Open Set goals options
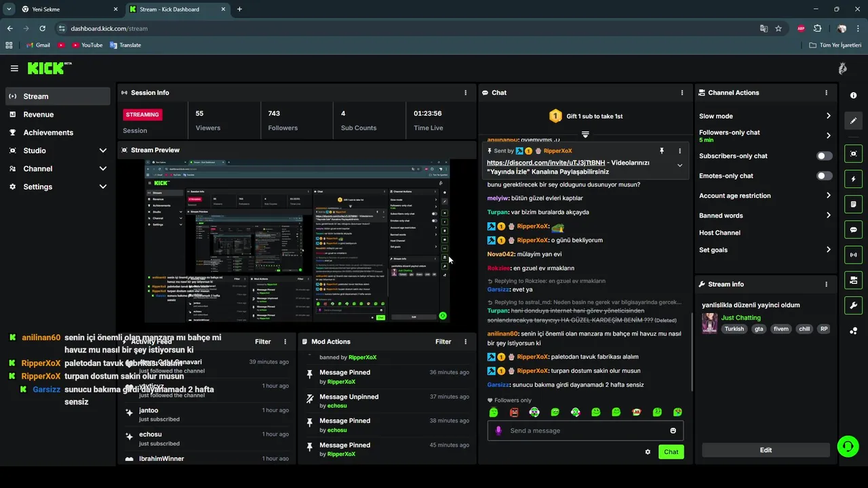This screenshot has height=488, width=868. (765, 250)
